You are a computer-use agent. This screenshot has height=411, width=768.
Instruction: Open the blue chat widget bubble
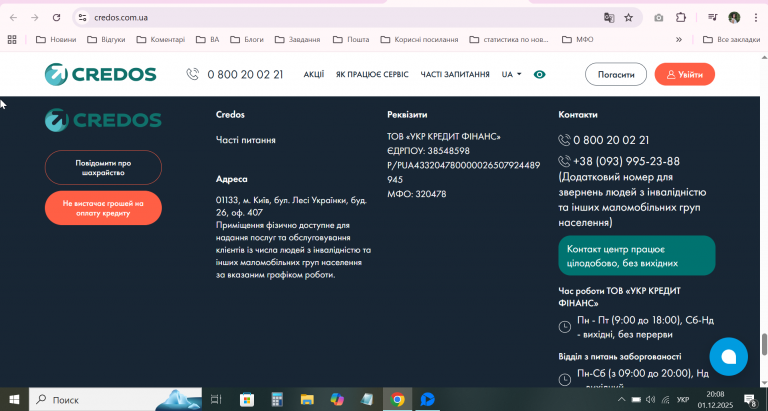[x=728, y=357]
